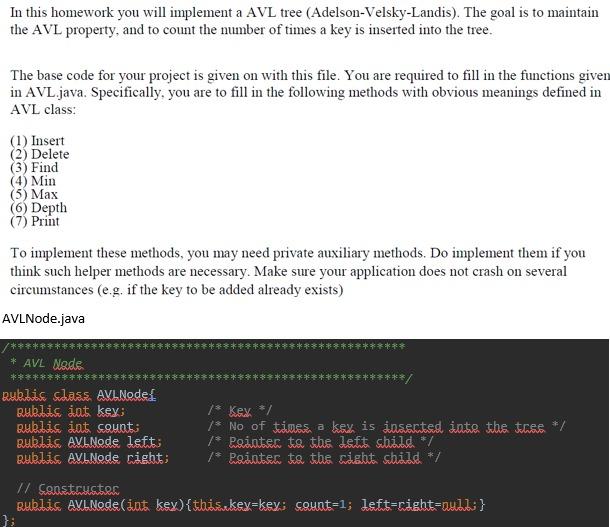Select the '(7) Print' list item
This screenshot has height=527, width=610.
35,221
